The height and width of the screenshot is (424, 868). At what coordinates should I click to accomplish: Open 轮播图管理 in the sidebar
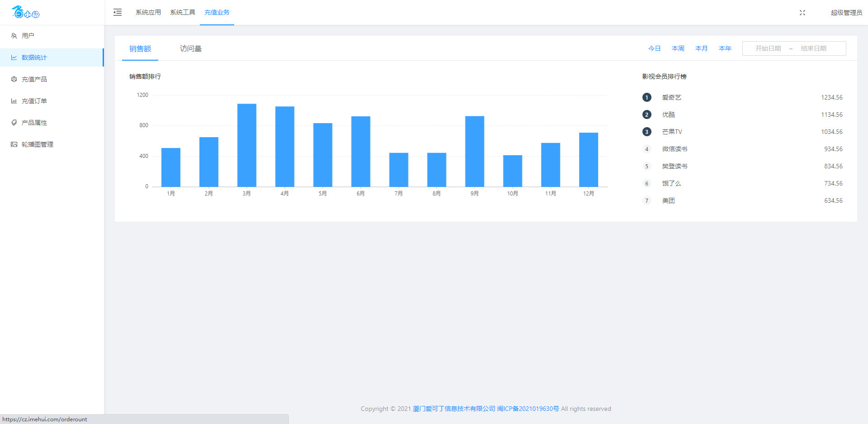tap(52, 144)
